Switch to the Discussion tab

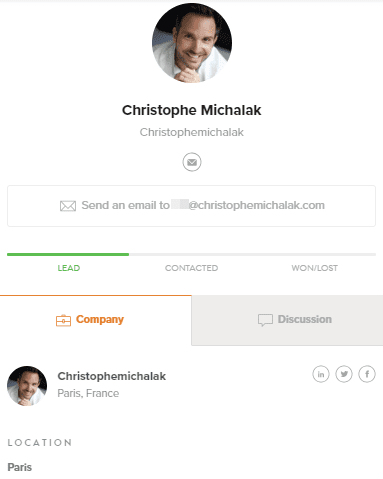pyautogui.click(x=287, y=320)
